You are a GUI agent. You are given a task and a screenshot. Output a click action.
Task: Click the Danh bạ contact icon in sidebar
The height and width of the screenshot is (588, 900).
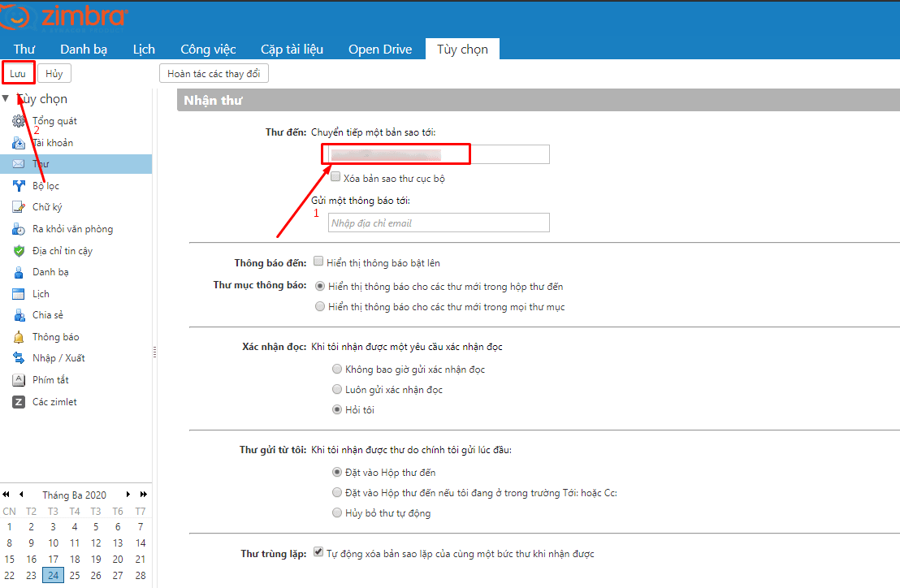point(19,272)
